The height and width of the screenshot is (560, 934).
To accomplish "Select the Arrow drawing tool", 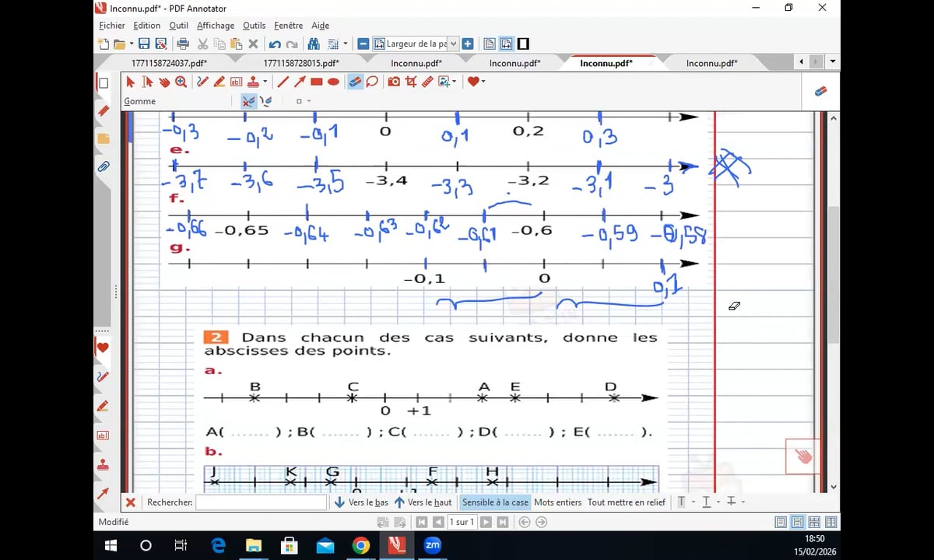I will tap(299, 82).
